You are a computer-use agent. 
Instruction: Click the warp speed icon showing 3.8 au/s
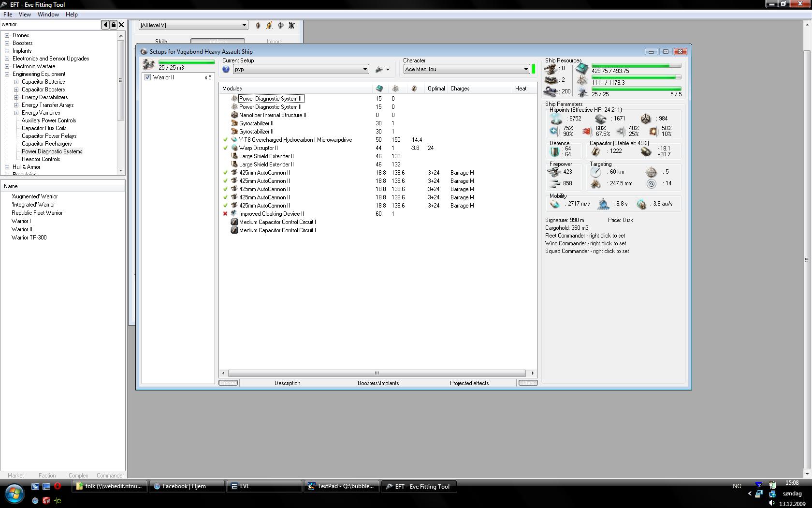641,204
